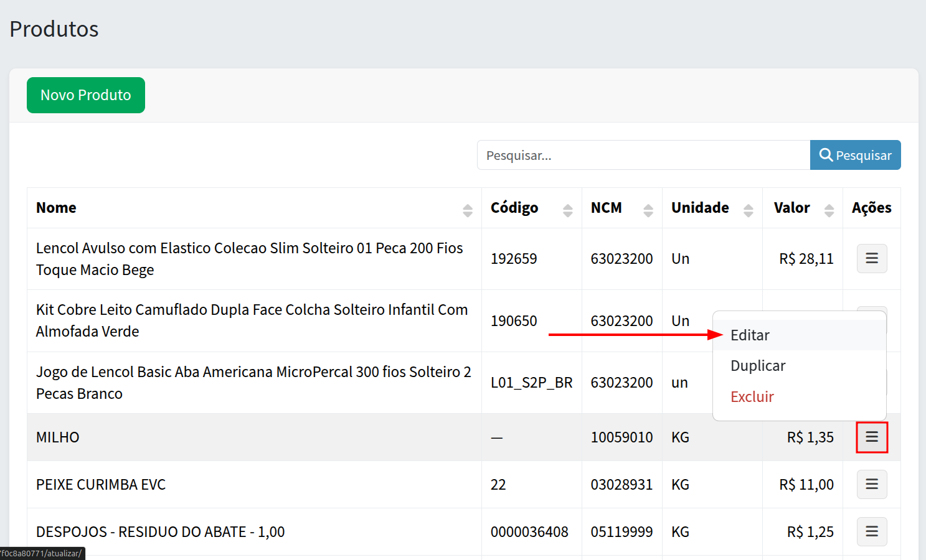Screen dimensions: 926x560
Task: Sort products by NCM arrows
Action: coord(648,210)
